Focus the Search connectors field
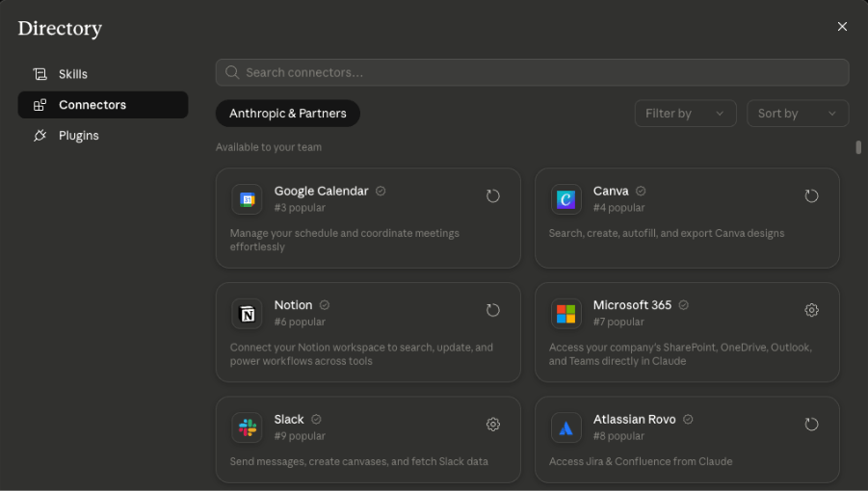The image size is (868, 491). pyautogui.click(x=532, y=72)
